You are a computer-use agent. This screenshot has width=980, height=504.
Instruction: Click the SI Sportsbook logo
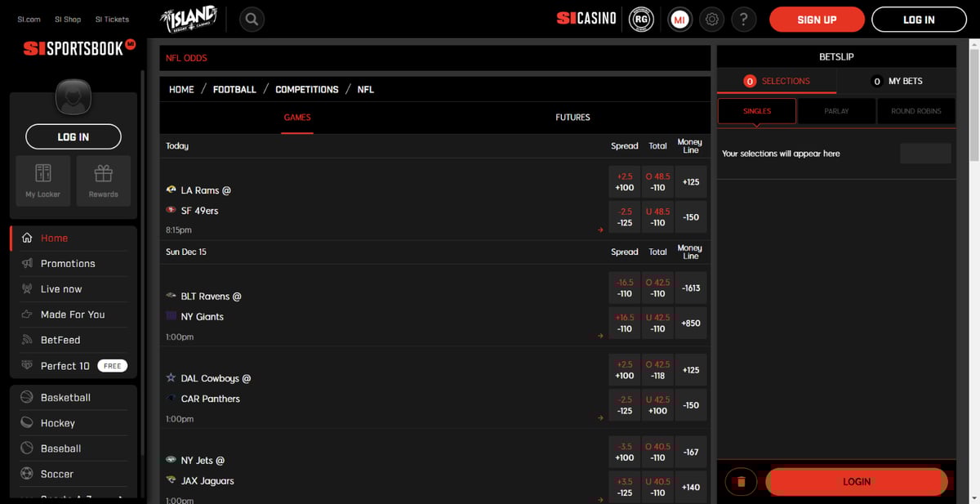click(79, 48)
